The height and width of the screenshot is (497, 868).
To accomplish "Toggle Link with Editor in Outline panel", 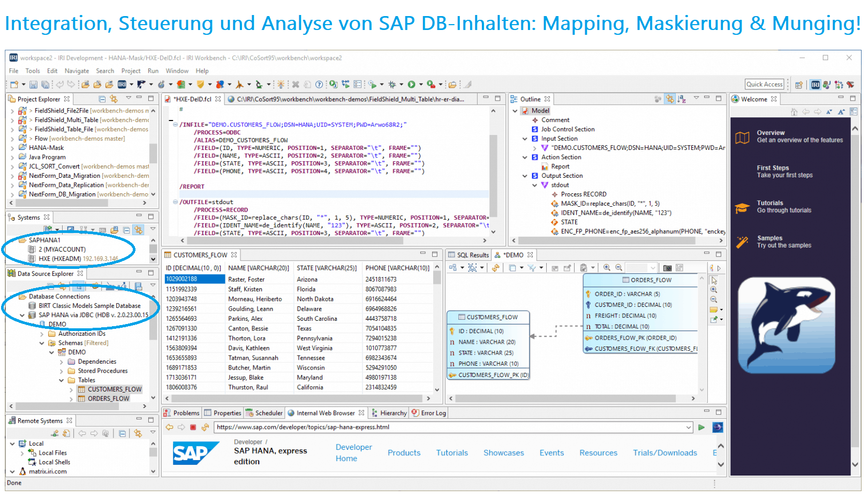I will [670, 99].
